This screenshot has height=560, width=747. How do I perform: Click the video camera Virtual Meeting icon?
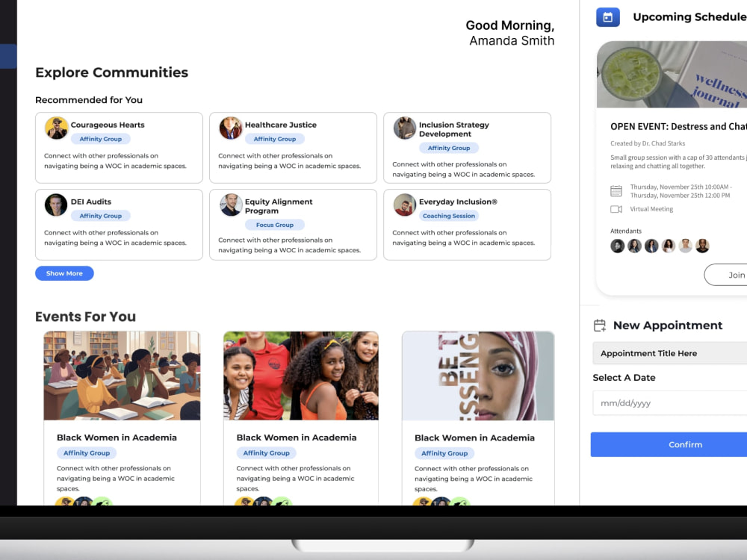[616, 209]
